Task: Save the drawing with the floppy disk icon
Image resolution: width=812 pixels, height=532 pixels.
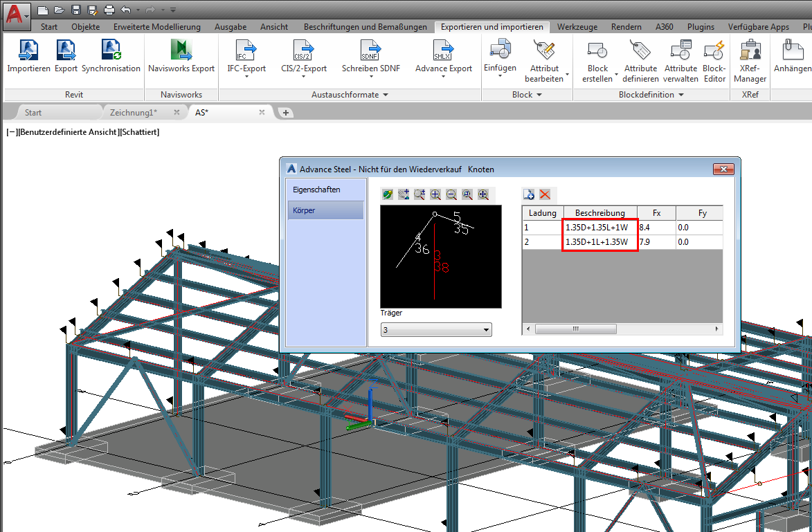Action: [x=76, y=10]
